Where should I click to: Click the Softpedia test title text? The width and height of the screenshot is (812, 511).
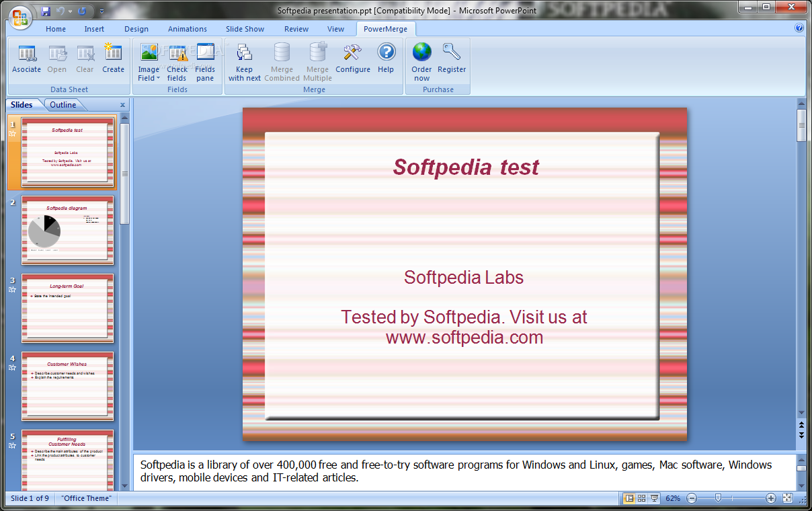(x=466, y=167)
